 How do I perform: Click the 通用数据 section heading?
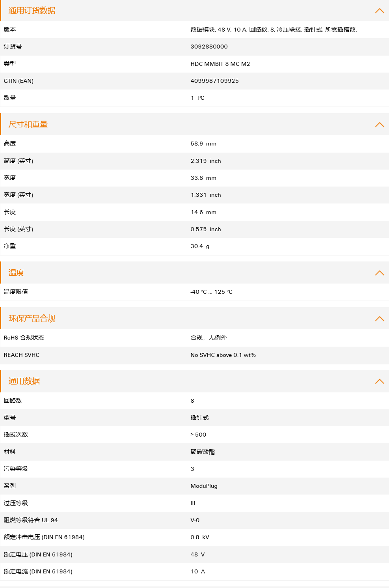[x=24, y=381]
